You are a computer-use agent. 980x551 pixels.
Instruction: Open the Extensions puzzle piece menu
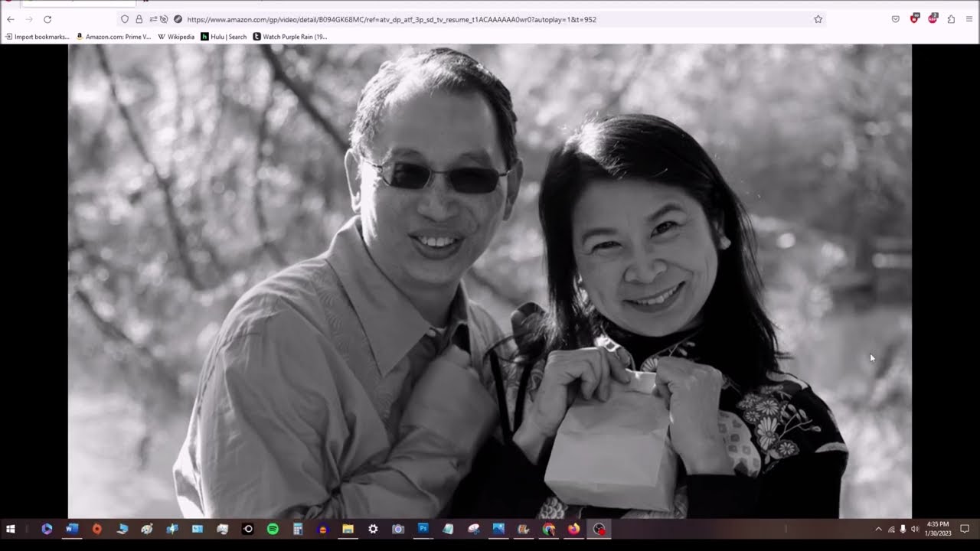click(x=951, y=19)
